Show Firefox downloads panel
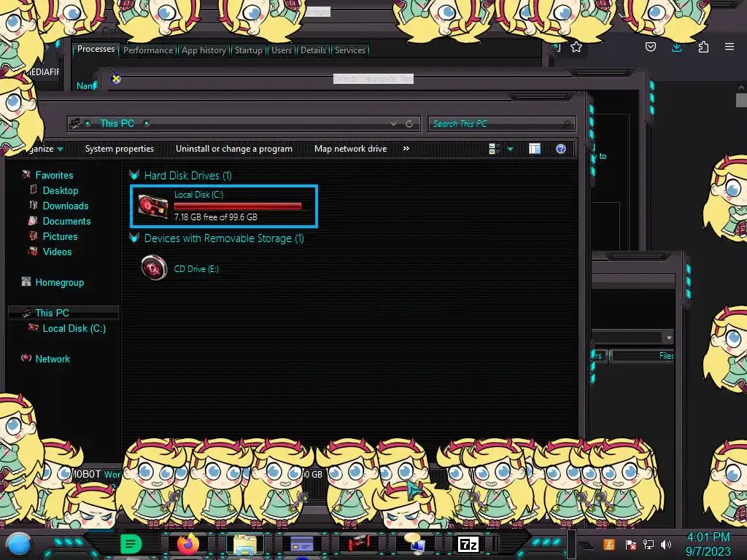Screen dimensions: 747x560 [676, 47]
